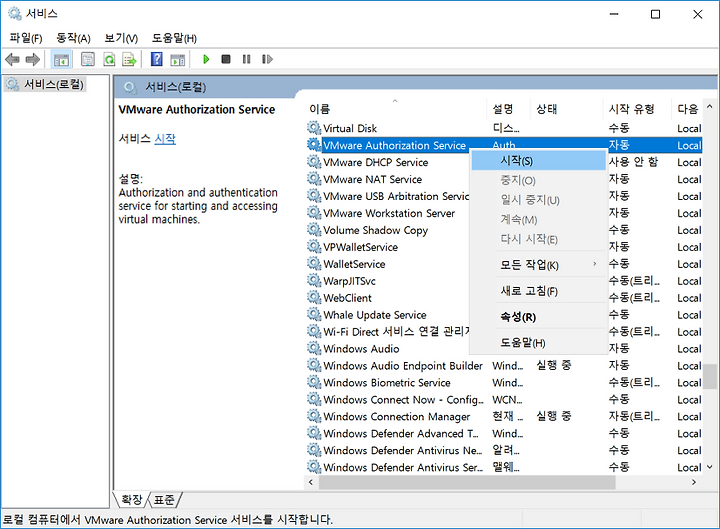Click the gear icon of WalletService
The image size is (720, 529).
(x=314, y=264)
